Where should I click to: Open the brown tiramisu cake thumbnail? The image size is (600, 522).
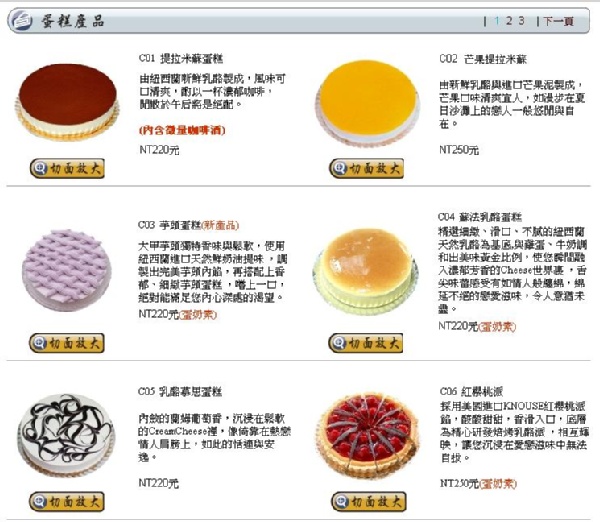click(67, 102)
